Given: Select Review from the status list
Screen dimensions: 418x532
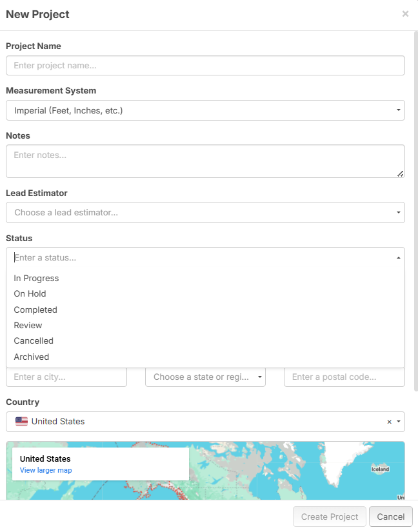Looking at the screenshot, I should click(x=28, y=326).
